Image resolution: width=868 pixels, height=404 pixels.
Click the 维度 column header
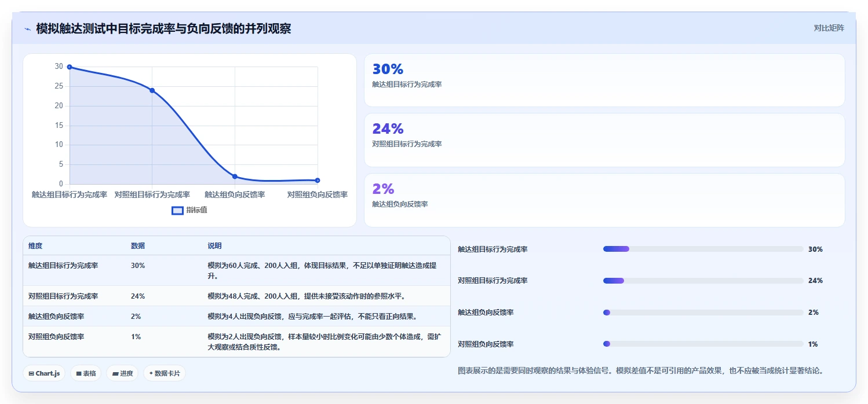click(x=35, y=246)
